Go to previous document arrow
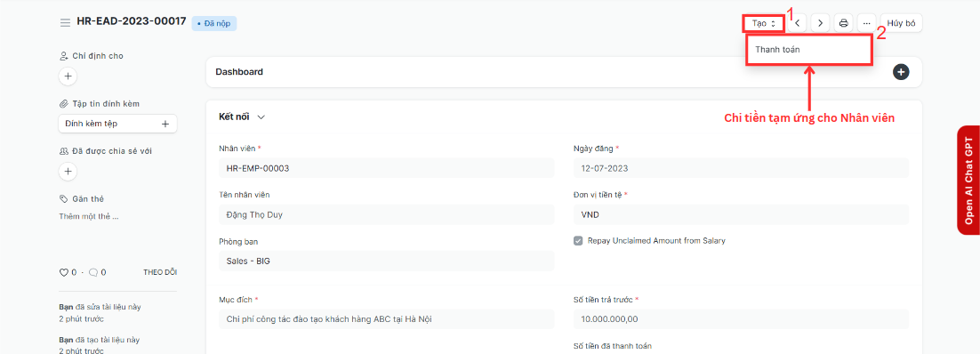Screen dimensions: 980x354 click(797, 23)
